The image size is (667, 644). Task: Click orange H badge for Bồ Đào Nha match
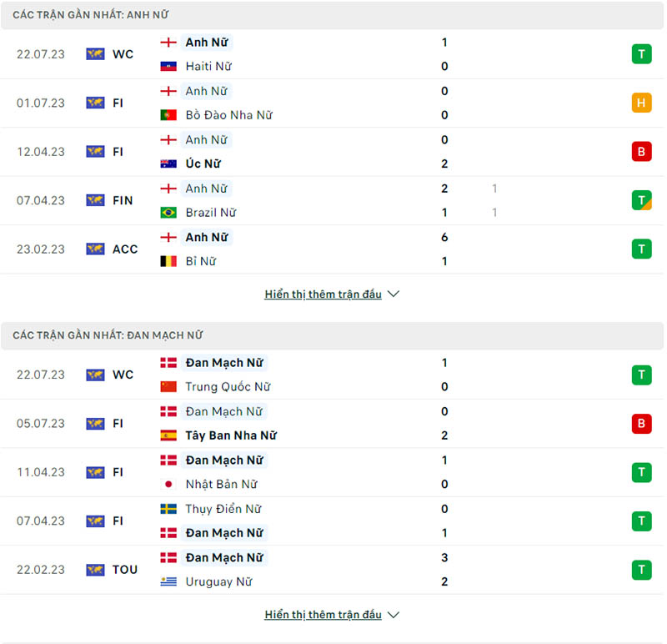[x=640, y=103]
